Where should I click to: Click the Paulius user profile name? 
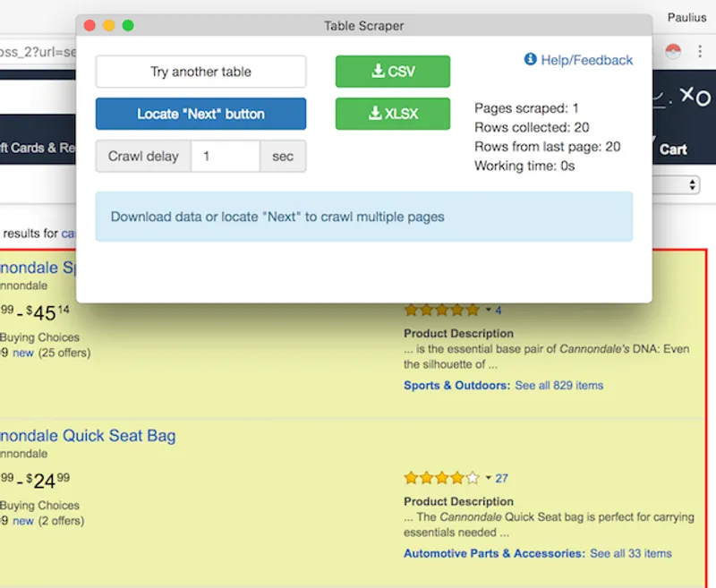click(686, 17)
